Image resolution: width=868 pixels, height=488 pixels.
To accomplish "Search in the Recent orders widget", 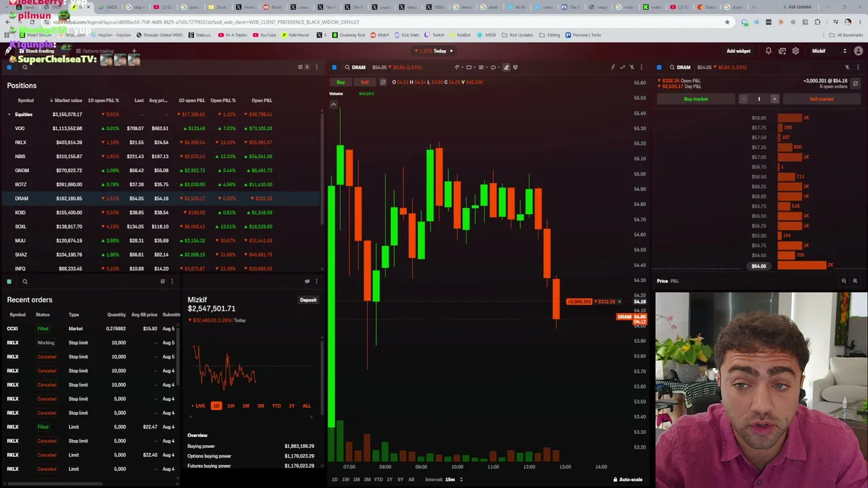I will click(x=24, y=281).
